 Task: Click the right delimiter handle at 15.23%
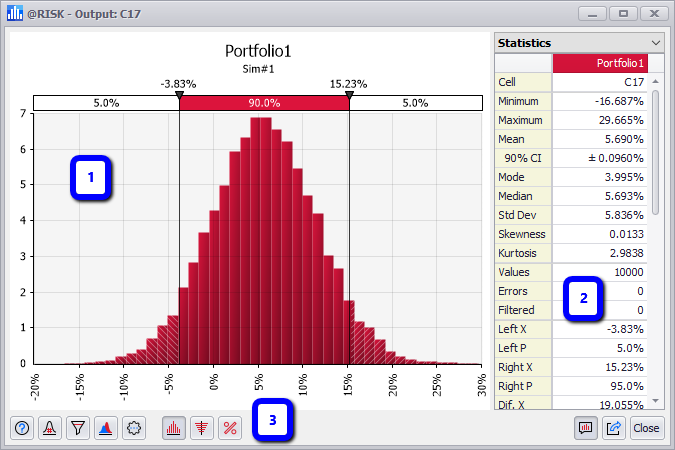[349, 95]
